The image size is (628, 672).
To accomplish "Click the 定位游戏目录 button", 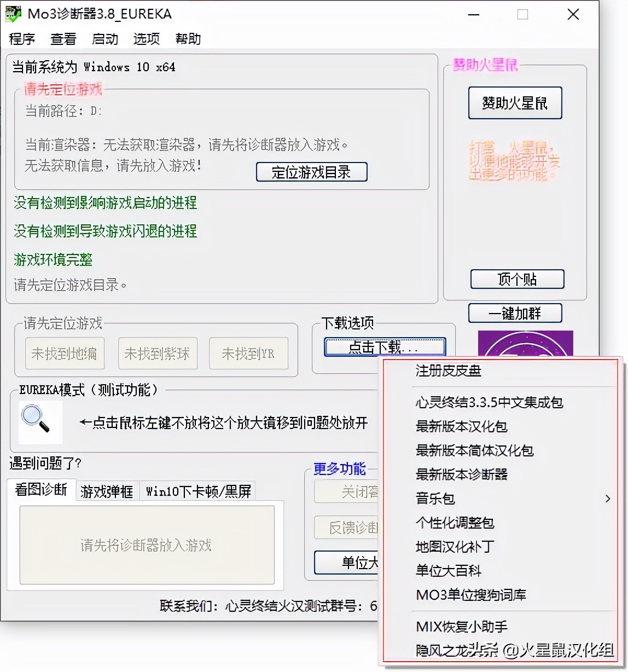I will pyautogui.click(x=311, y=172).
